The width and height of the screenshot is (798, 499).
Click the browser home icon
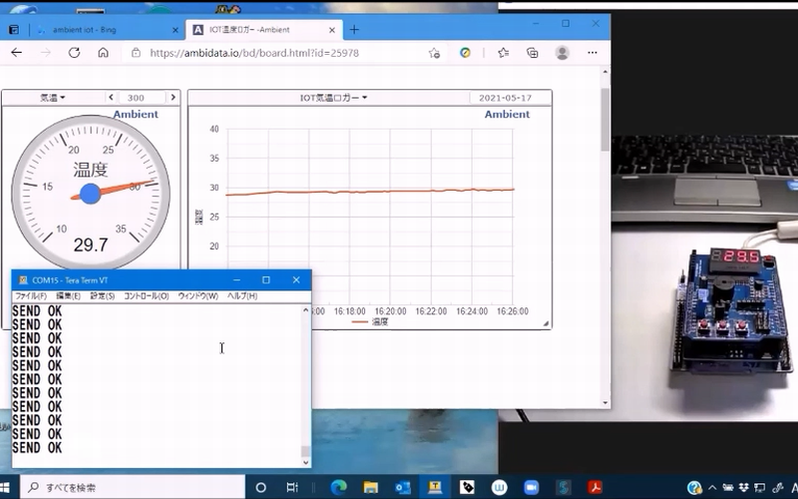pos(103,53)
